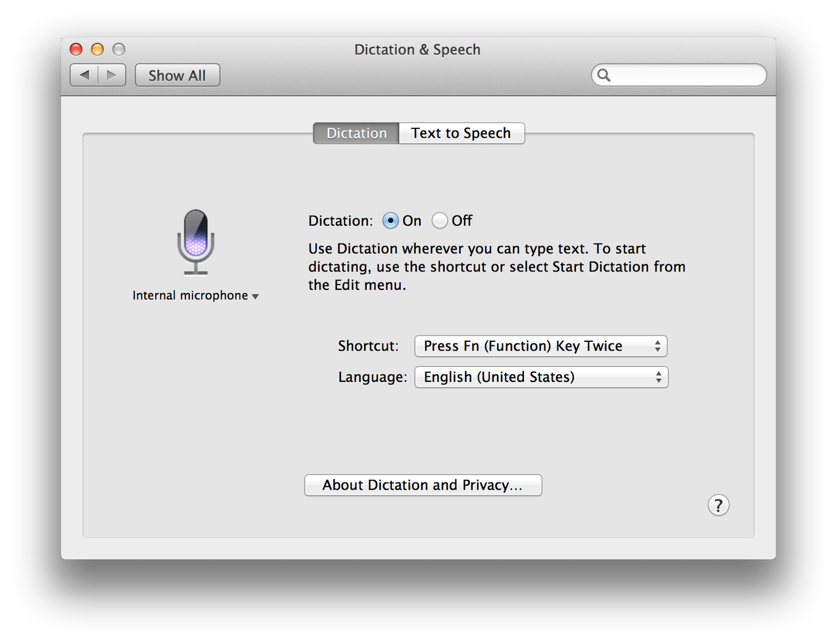This screenshot has width=837, height=644.
Task: Click the Dictation & Speech window title
Action: coord(417,50)
